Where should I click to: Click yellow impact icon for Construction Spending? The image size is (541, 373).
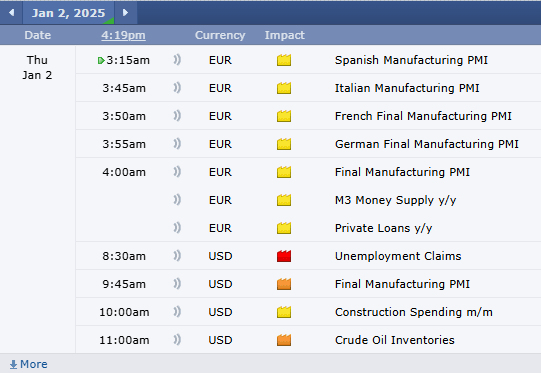pos(284,312)
